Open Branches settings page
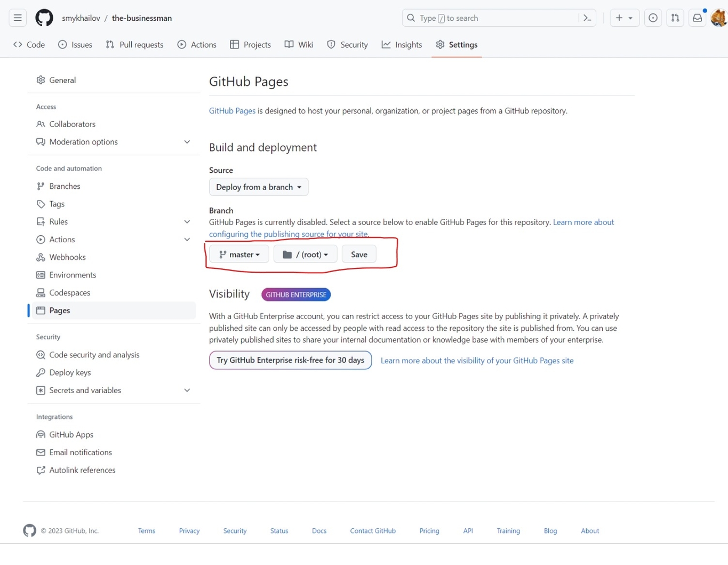The image size is (728, 565). (114, 186)
